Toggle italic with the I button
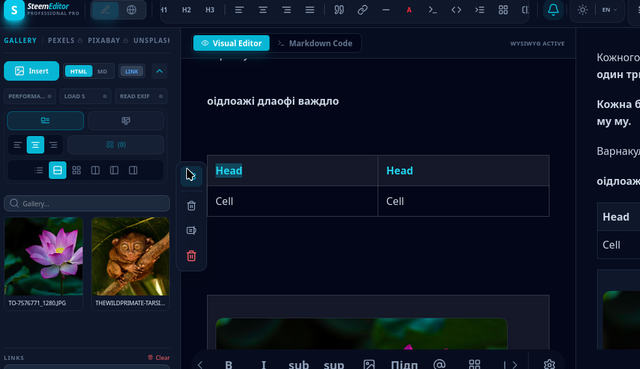640x369 pixels. (x=264, y=364)
